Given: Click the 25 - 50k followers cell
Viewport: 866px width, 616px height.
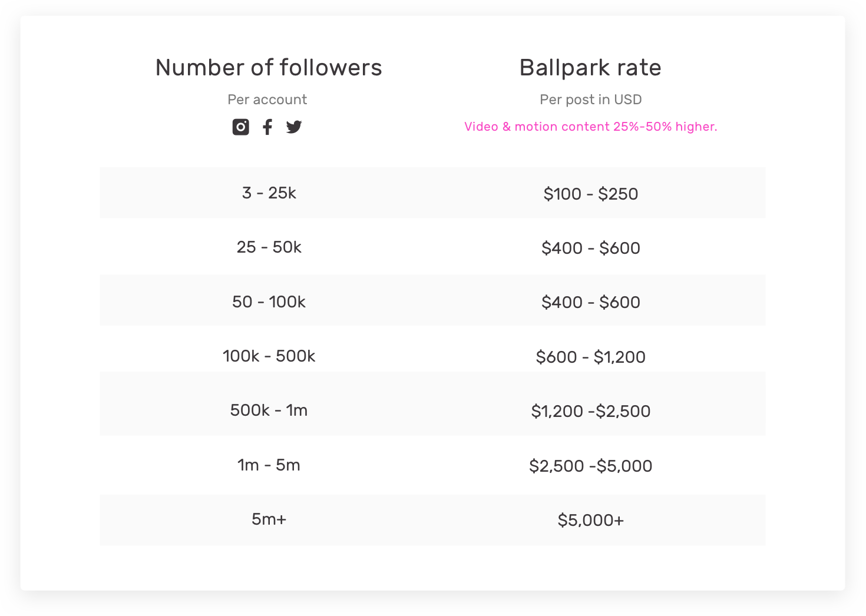Looking at the screenshot, I should tap(269, 247).
